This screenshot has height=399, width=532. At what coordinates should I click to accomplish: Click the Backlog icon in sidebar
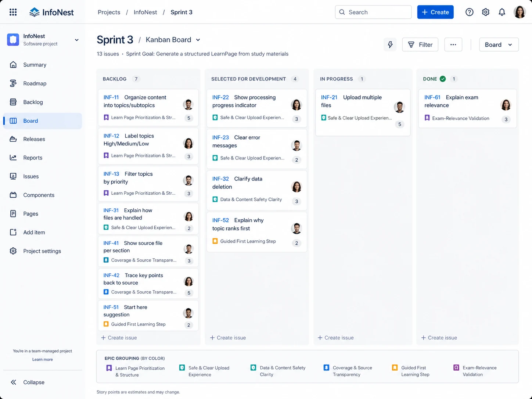(x=13, y=102)
